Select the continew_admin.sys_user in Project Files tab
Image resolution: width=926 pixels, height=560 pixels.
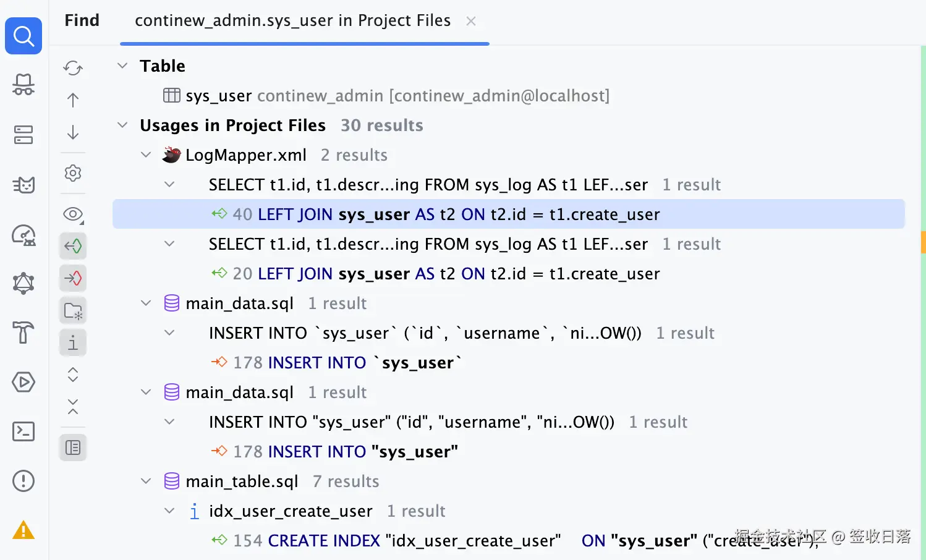(x=293, y=20)
